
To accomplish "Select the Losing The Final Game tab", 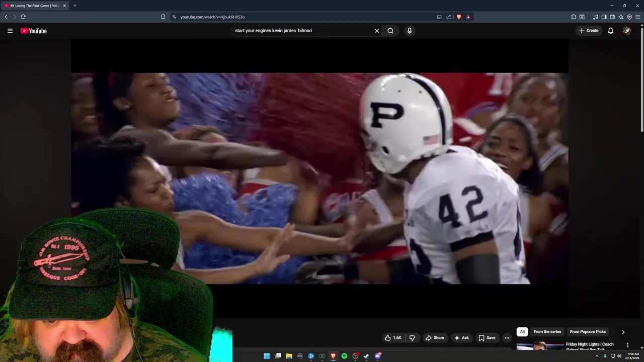I will click(35, 6).
